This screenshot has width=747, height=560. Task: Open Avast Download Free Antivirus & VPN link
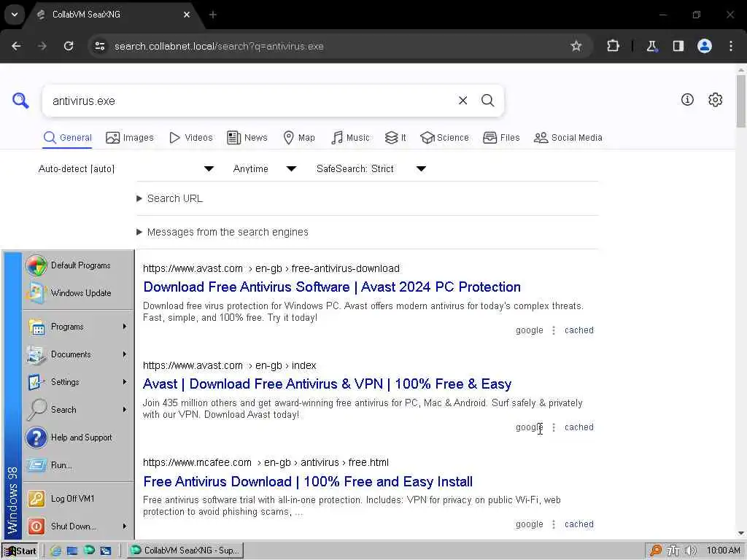point(328,384)
